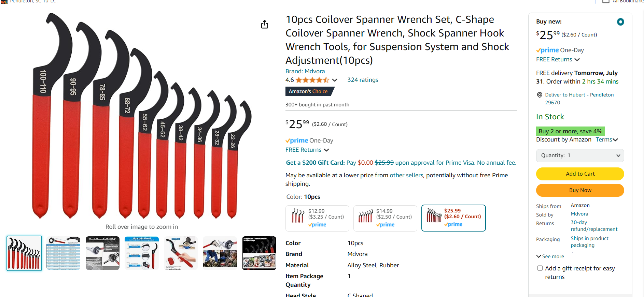Click the Amazon's Choice badge
Viewport: 644px width, 297px height.
click(308, 91)
